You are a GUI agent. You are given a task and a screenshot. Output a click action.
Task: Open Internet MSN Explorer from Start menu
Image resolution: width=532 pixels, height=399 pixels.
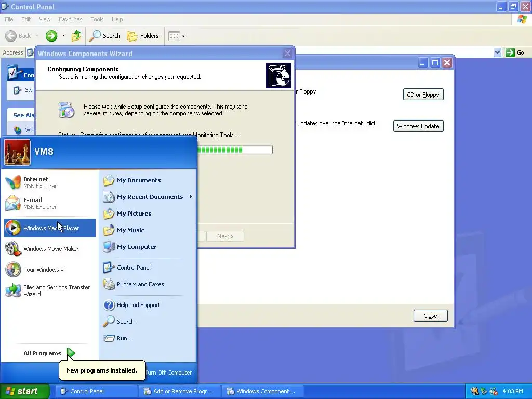49,182
